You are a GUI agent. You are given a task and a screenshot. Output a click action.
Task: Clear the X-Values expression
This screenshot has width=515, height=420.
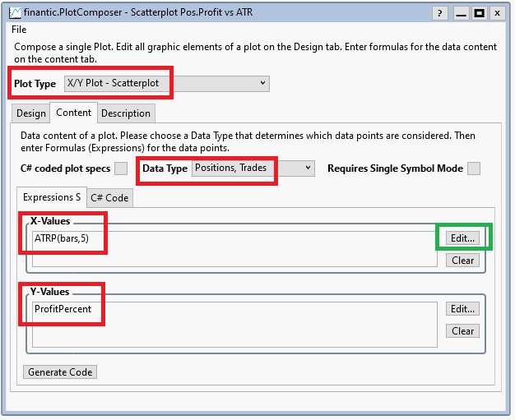click(462, 260)
